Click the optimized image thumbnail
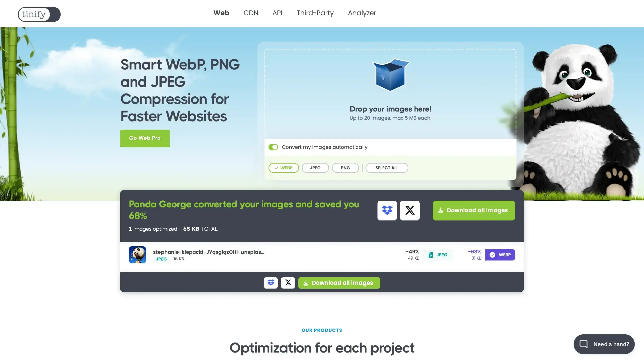644x364 pixels. point(137,255)
